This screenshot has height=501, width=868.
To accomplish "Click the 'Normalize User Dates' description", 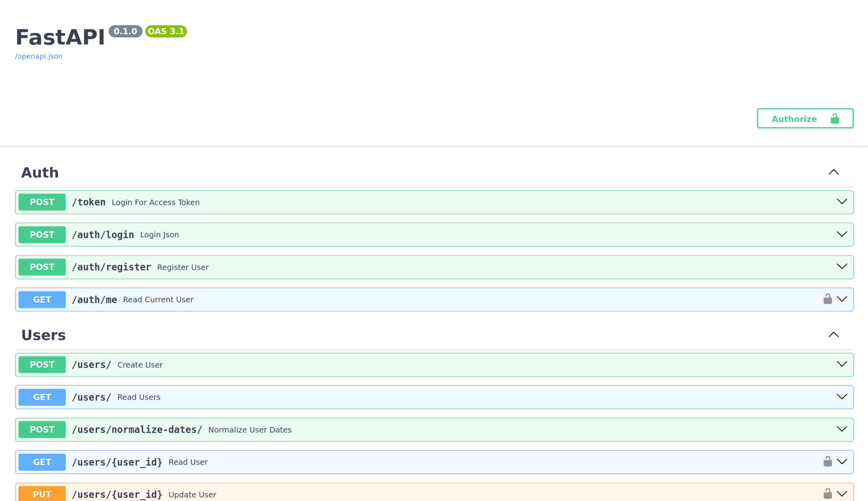I will coord(250,430).
